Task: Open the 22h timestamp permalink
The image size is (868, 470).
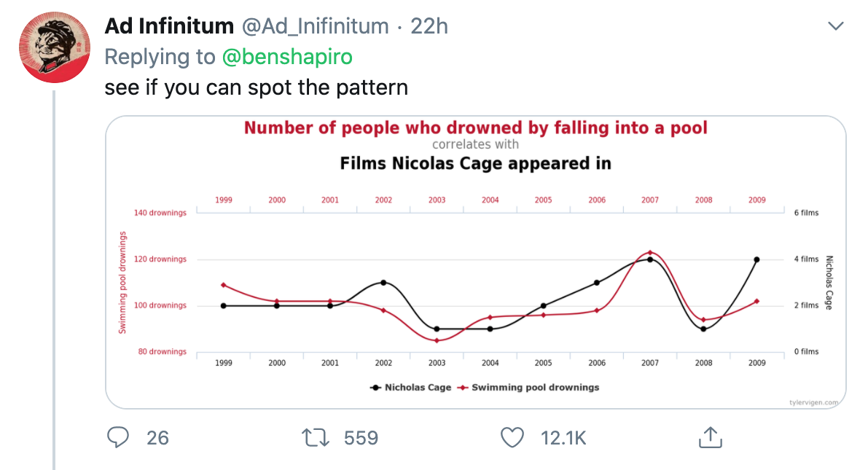Action: (429, 26)
